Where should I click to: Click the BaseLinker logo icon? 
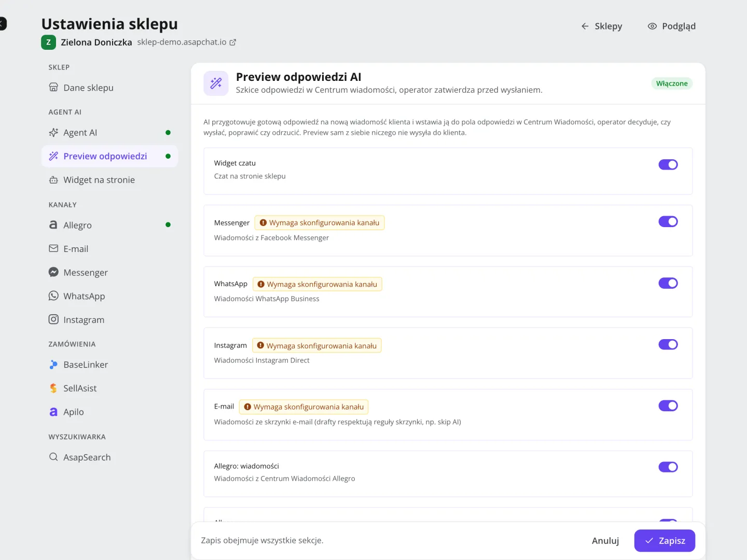[x=53, y=365]
